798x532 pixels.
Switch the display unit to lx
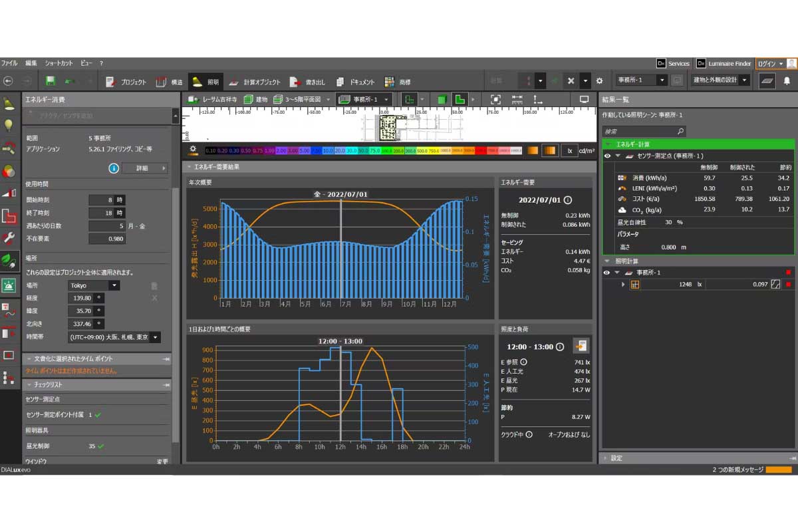point(569,150)
